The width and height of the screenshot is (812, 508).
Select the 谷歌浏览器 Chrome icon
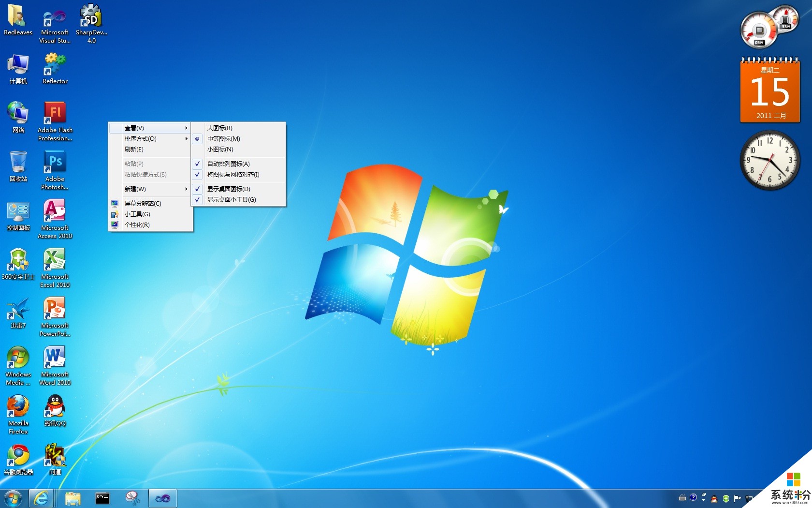[18, 460]
